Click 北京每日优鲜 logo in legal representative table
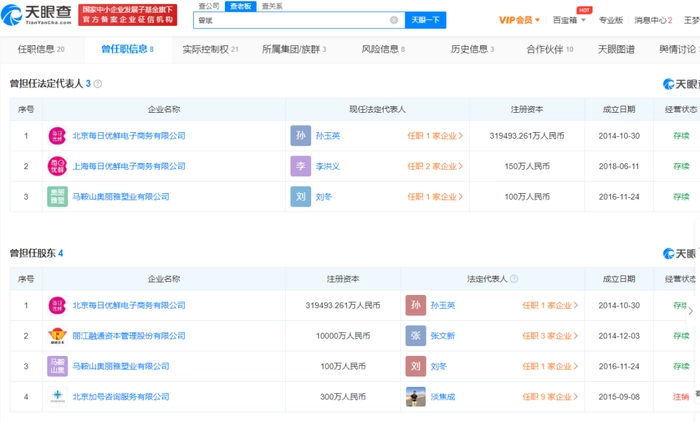700x422 pixels. (56, 136)
